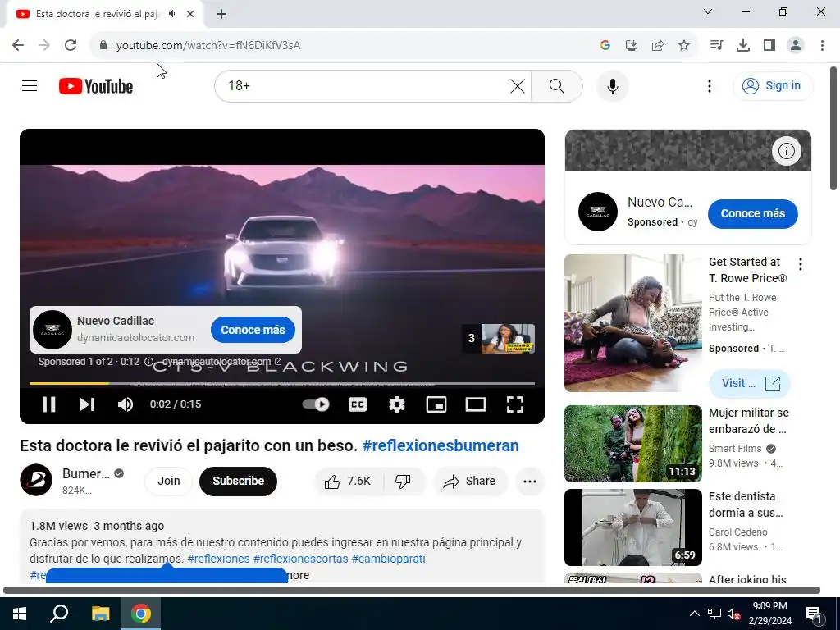Image resolution: width=840 pixels, height=630 pixels.
Task: Open Chrome profile avatar
Action: [x=796, y=45]
